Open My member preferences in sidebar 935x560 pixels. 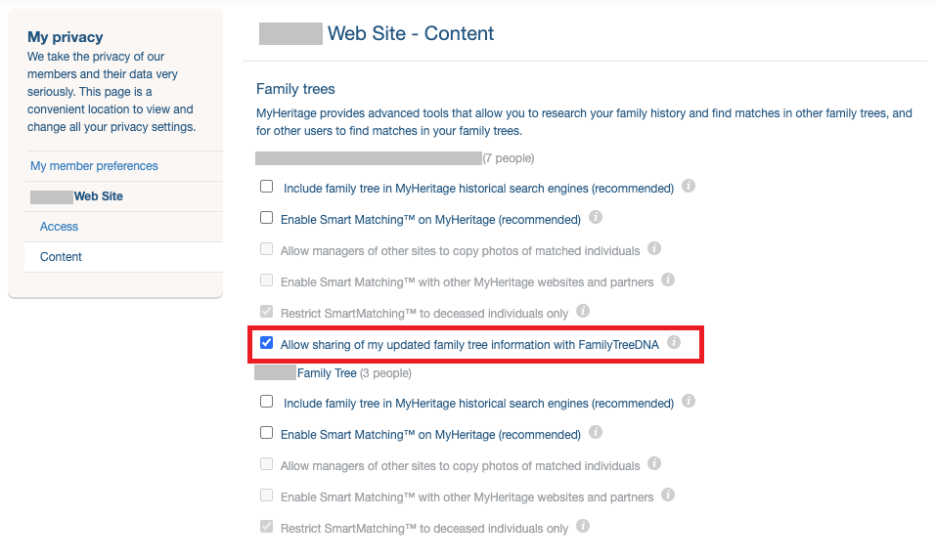94,166
